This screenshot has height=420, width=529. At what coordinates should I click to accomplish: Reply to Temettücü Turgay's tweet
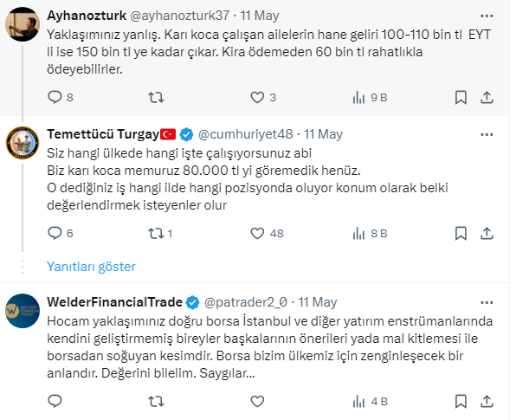coord(55,233)
